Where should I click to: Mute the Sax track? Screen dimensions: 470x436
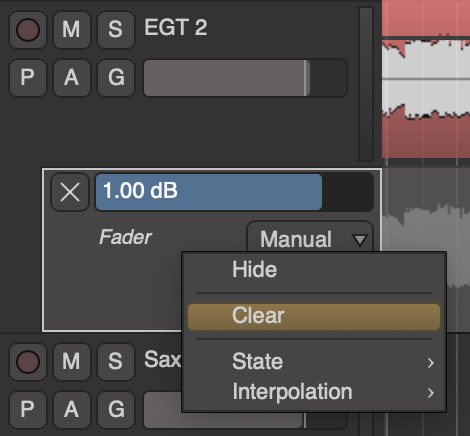click(x=72, y=362)
